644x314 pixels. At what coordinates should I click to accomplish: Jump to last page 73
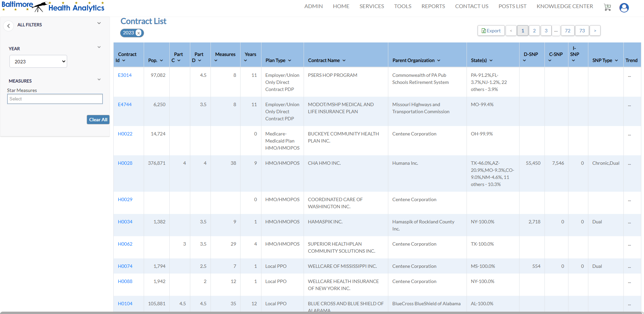(582, 31)
